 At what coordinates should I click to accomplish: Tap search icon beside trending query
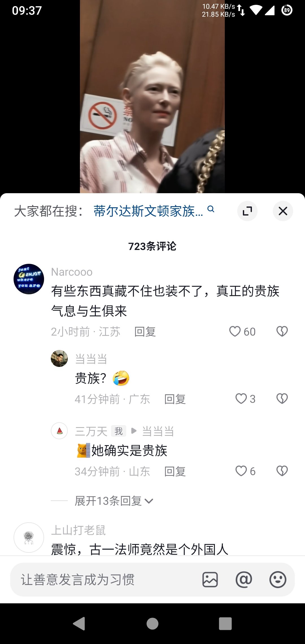click(x=211, y=209)
